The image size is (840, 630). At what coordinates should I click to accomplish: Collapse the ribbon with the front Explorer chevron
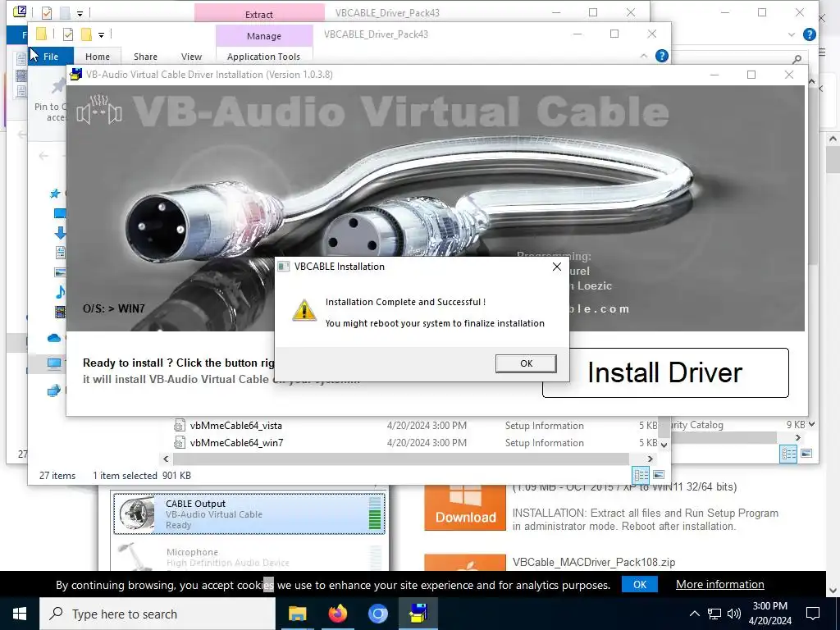pos(644,56)
